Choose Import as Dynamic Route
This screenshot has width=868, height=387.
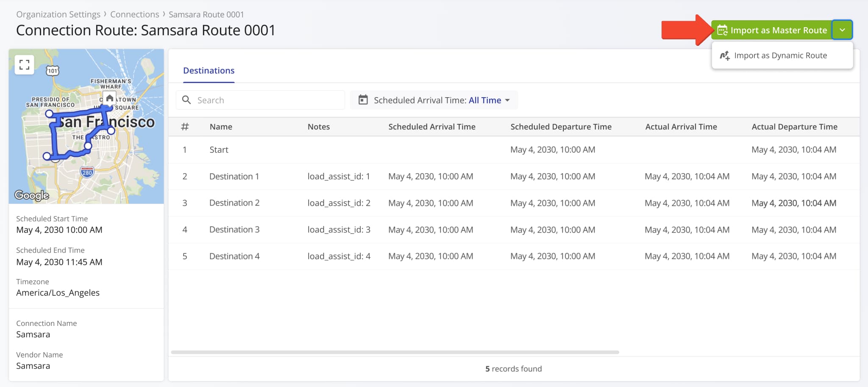(781, 55)
